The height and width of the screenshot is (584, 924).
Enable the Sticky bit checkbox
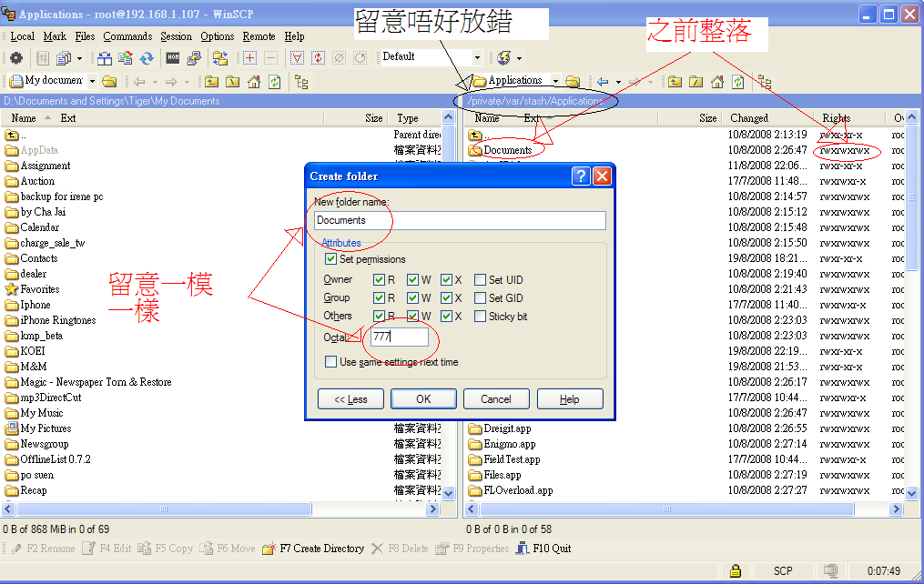pyautogui.click(x=480, y=317)
